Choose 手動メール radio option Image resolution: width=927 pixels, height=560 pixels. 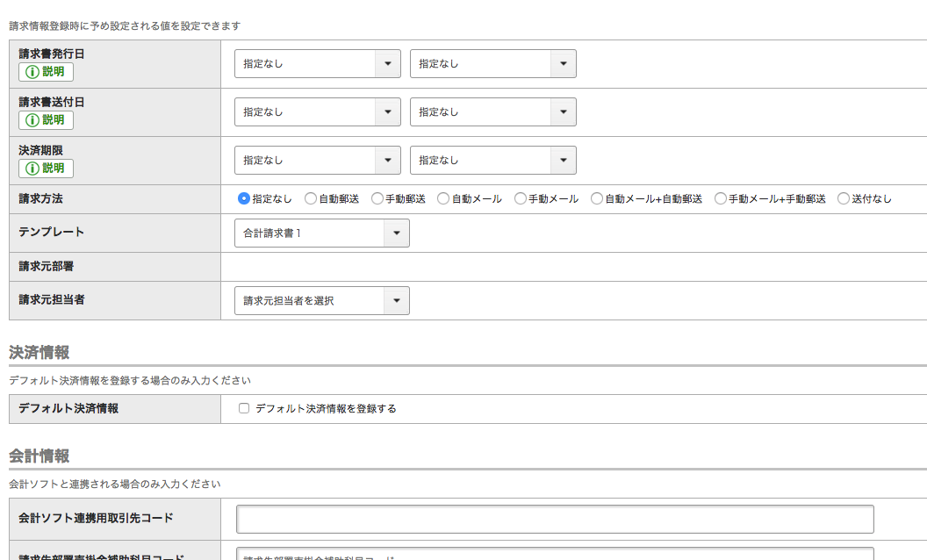tap(521, 199)
